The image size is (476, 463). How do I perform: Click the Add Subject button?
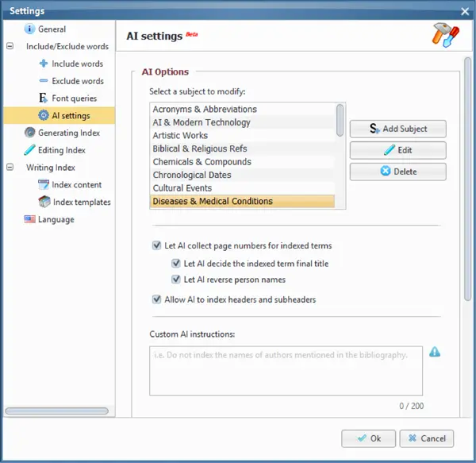click(398, 129)
